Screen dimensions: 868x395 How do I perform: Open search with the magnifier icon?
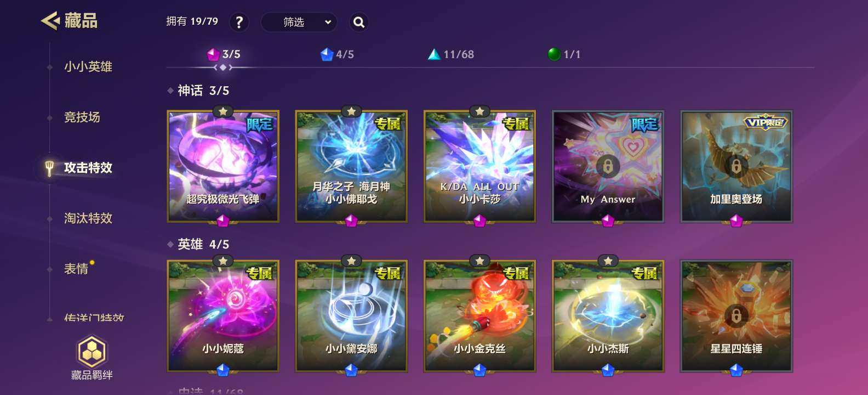point(358,22)
